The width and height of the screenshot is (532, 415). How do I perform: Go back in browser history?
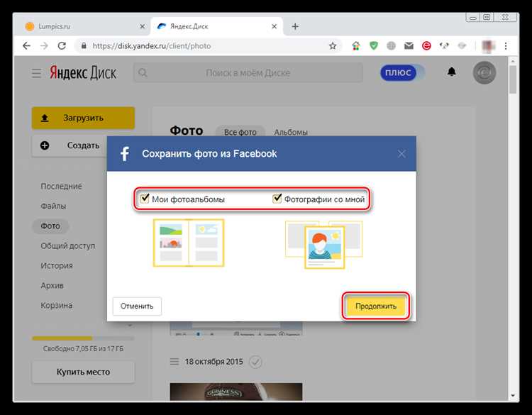click(x=26, y=46)
